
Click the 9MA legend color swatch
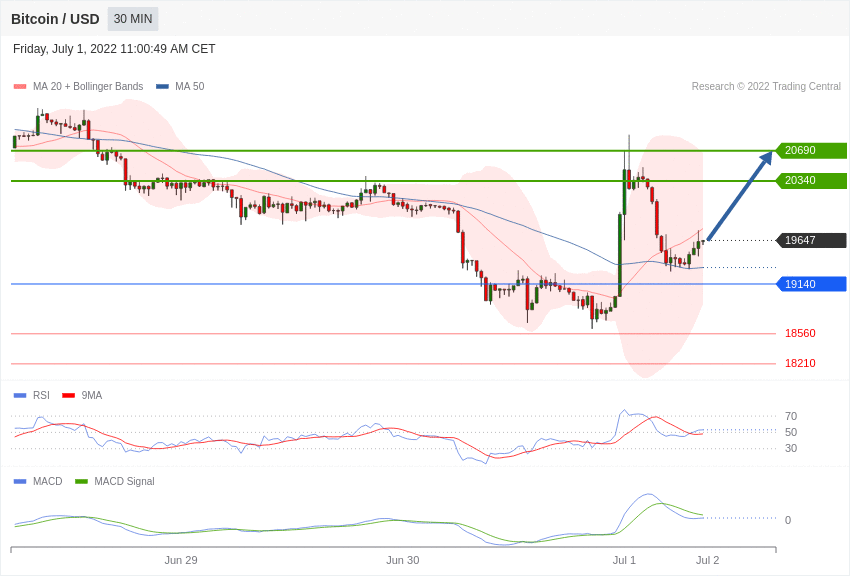coord(69,396)
